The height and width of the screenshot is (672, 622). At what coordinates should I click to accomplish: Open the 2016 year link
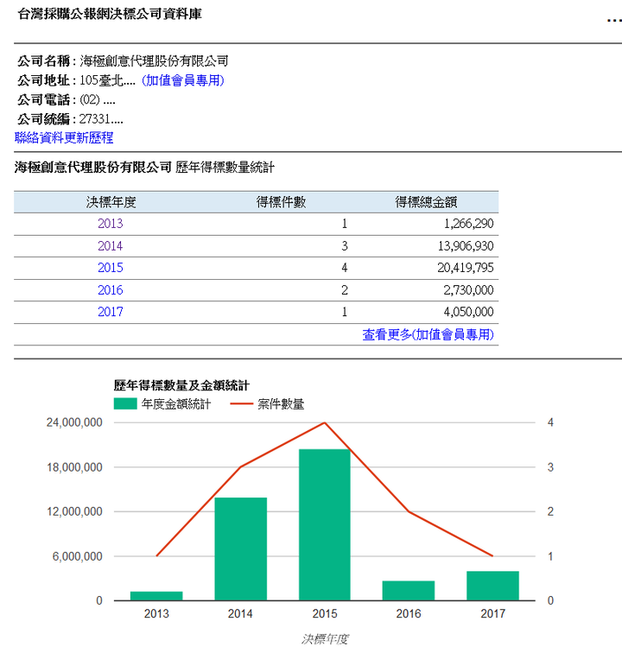pyautogui.click(x=111, y=290)
